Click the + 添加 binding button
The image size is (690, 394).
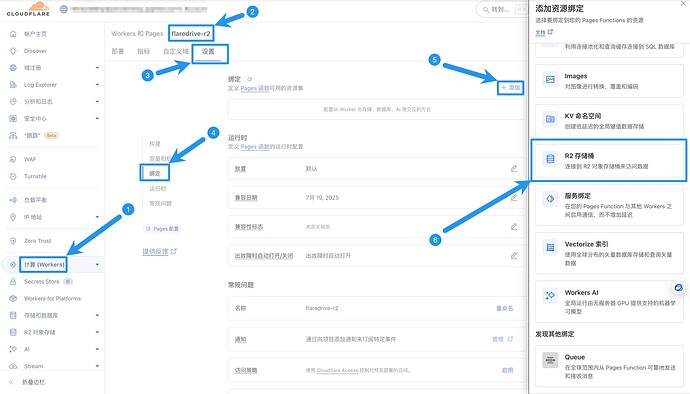click(510, 88)
